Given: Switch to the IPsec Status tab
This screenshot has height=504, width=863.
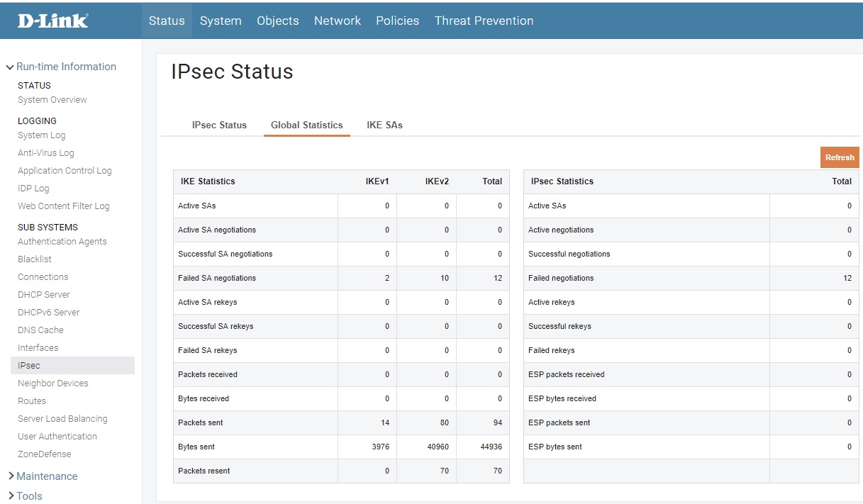Looking at the screenshot, I should pos(219,125).
